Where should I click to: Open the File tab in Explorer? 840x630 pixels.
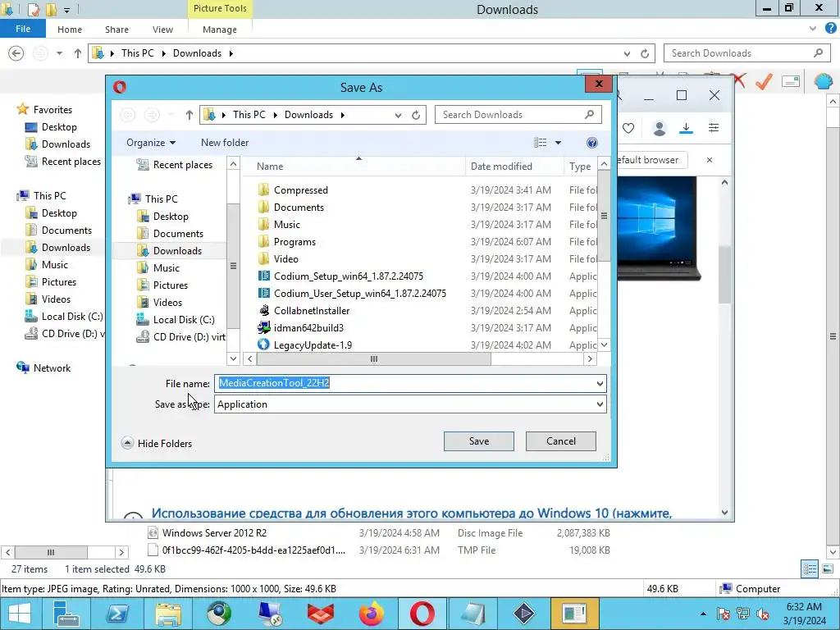pyautogui.click(x=23, y=29)
